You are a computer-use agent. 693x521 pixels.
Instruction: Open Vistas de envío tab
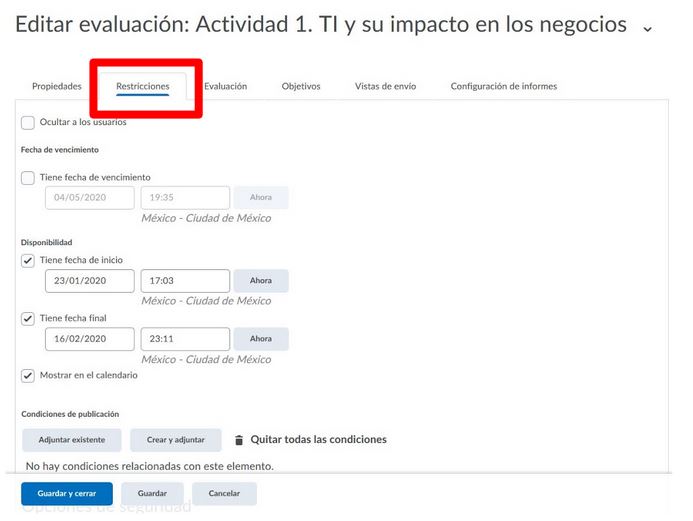(x=385, y=87)
